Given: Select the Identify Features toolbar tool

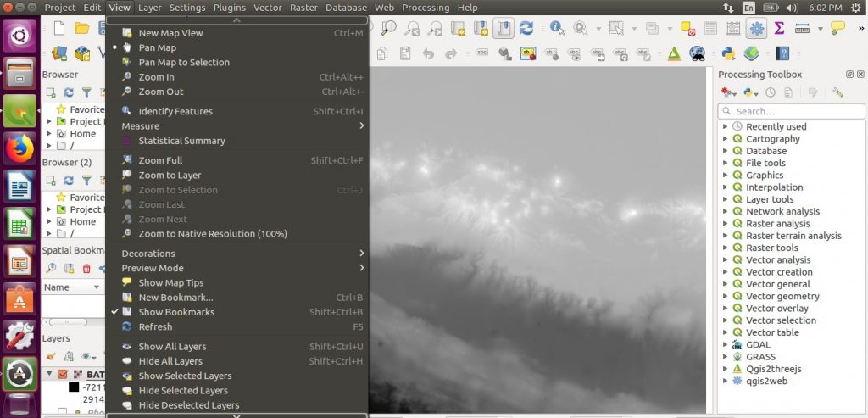Looking at the screenshot, I should pyautogui.click(x=557, y=28).
